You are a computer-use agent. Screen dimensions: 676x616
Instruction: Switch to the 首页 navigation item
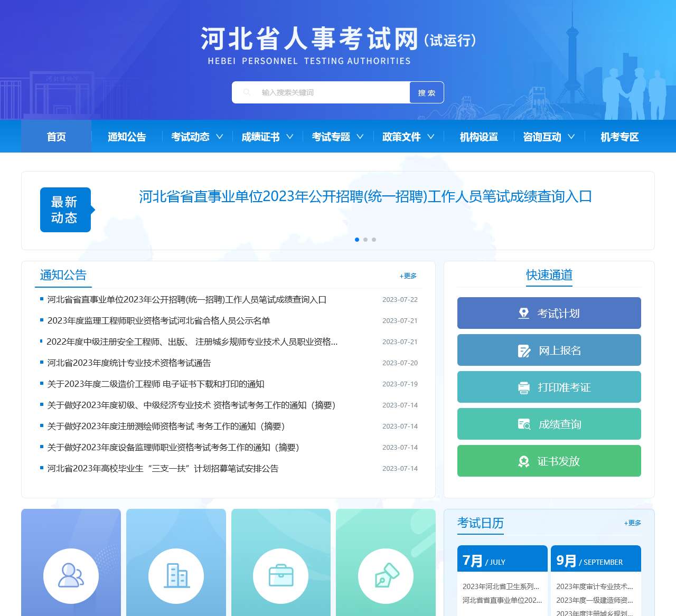(56, 137)
